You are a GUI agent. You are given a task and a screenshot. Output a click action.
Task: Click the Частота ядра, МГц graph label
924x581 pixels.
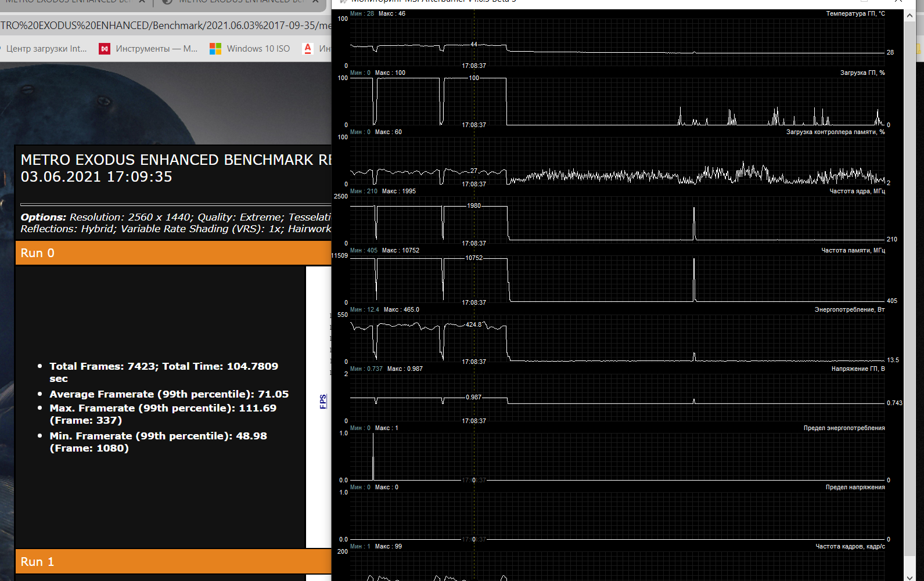point(857,191)
